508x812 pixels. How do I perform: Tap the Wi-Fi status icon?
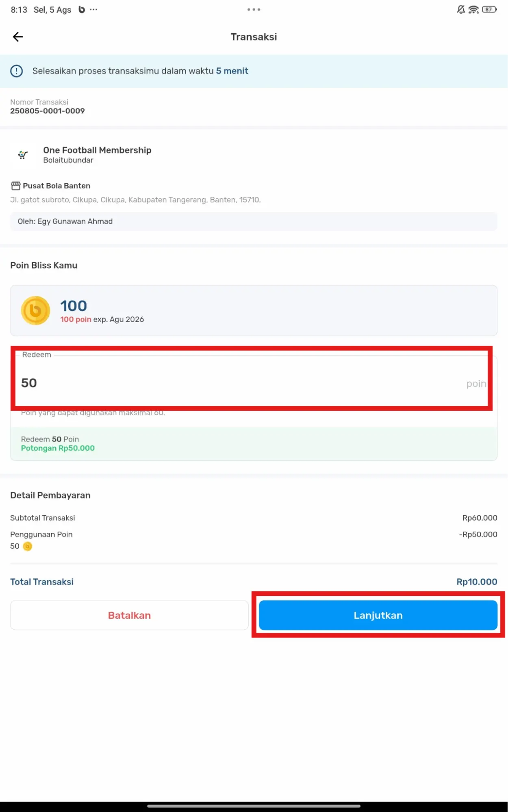[x=473, y=9]
